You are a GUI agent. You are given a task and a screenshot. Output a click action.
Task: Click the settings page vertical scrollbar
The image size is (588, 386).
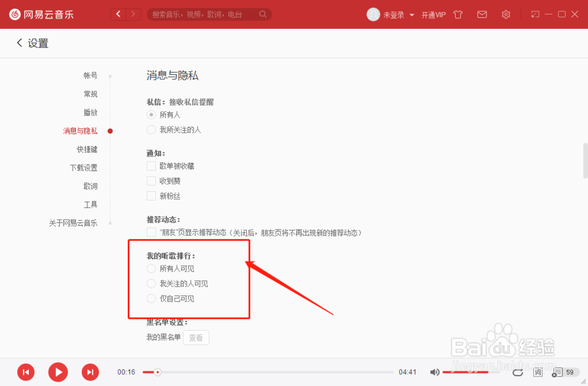585,161
